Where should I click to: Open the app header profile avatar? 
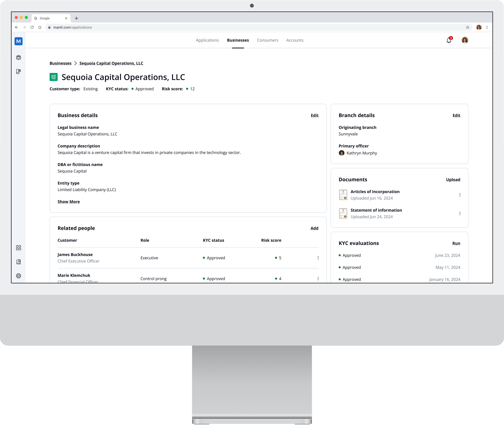pyautogui.click(x=465, y=40)
